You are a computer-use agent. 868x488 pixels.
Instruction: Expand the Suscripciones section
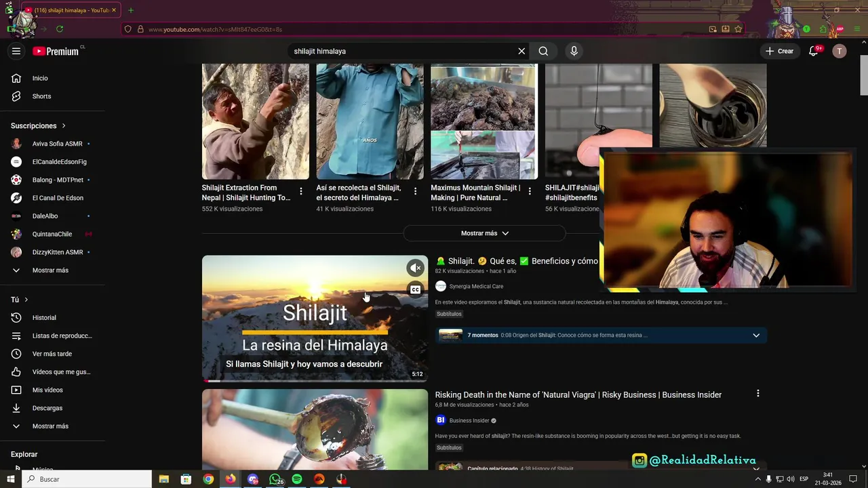click(x=39, y=125)
